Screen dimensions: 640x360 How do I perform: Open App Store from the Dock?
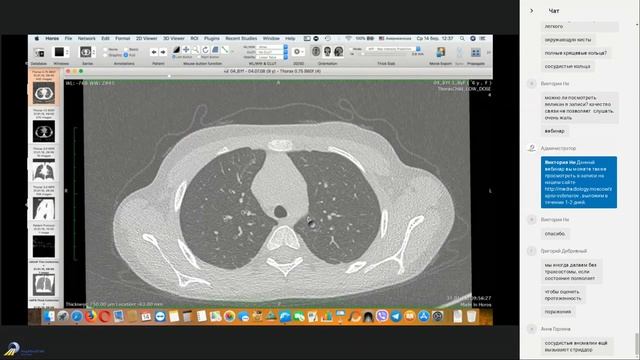pyautogui.click(x=424, y=316)
